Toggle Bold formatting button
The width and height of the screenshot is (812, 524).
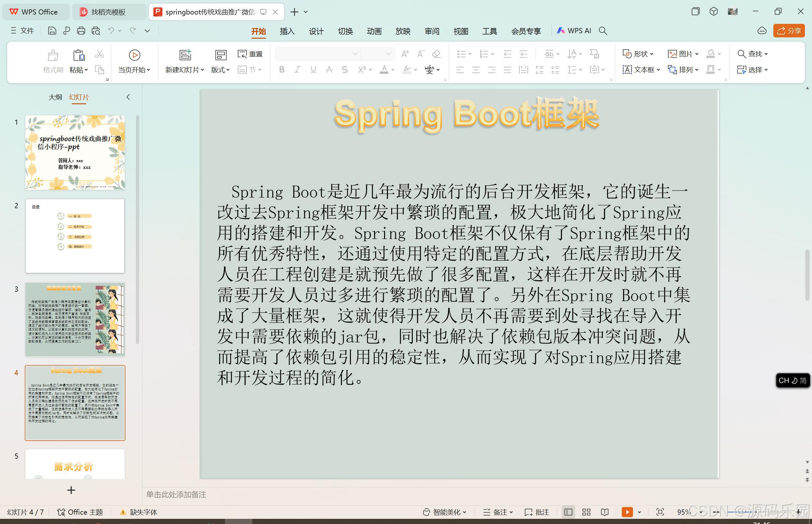coord(281,70)
